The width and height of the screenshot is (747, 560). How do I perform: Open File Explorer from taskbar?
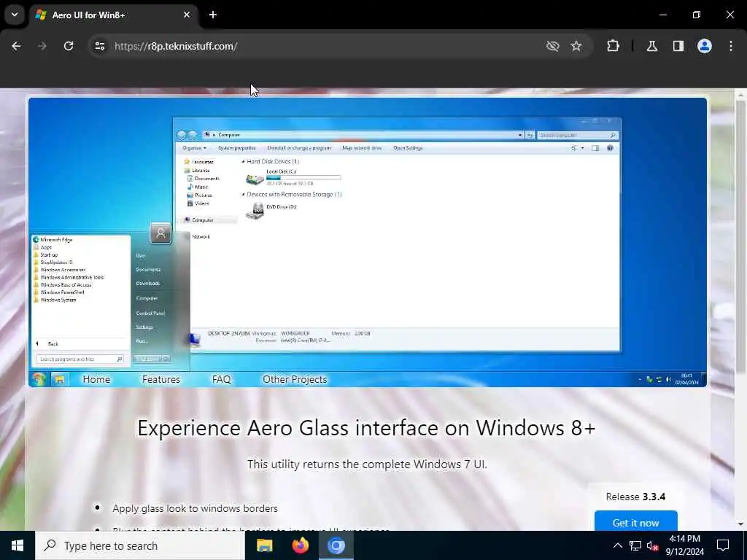click(264, 545)
